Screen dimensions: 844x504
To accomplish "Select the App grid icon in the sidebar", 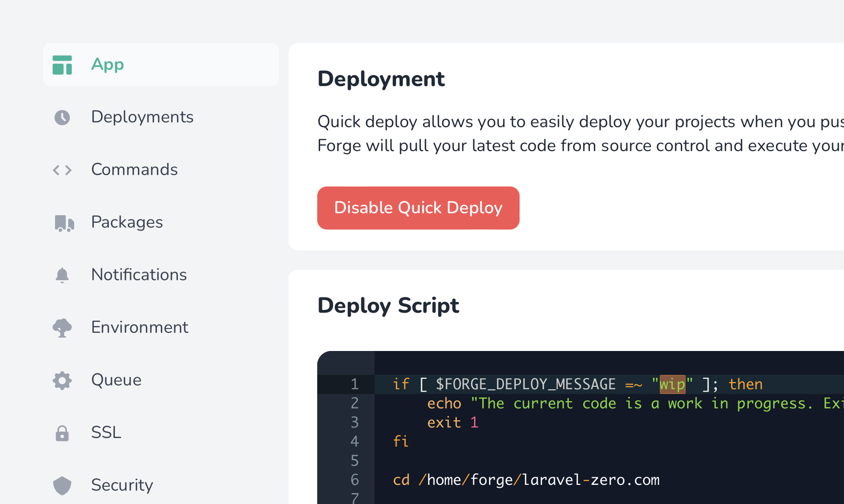I will coord(62,65).
